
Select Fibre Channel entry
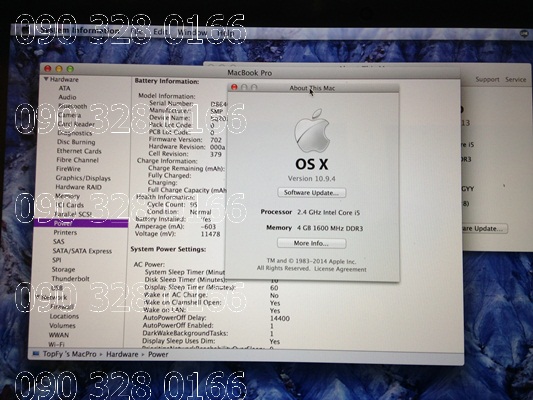click(78, 160)
